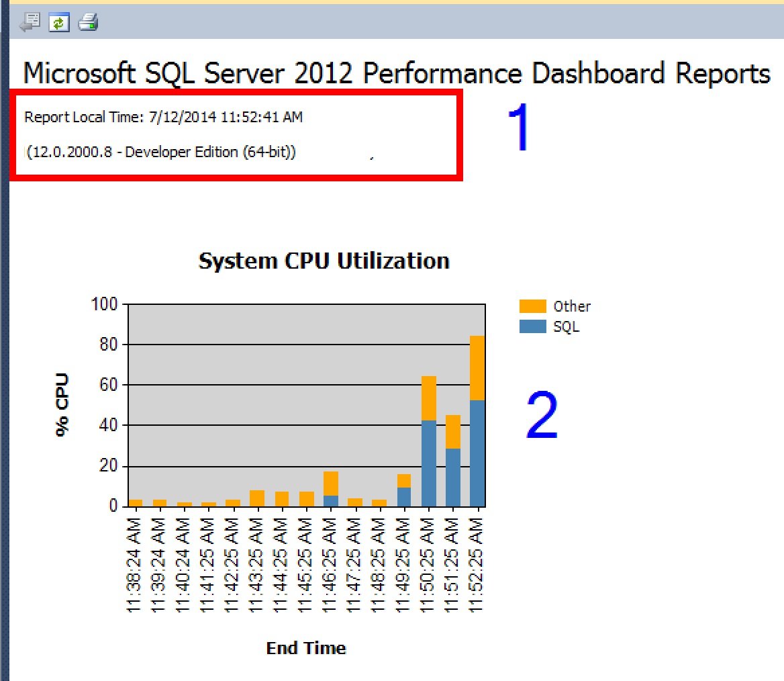The width and height of the screenshot is (784, 681).
Task: Click the orange Other bar at 11:50:25 AM
Action: pyautogui.click(x=429, y=398)
